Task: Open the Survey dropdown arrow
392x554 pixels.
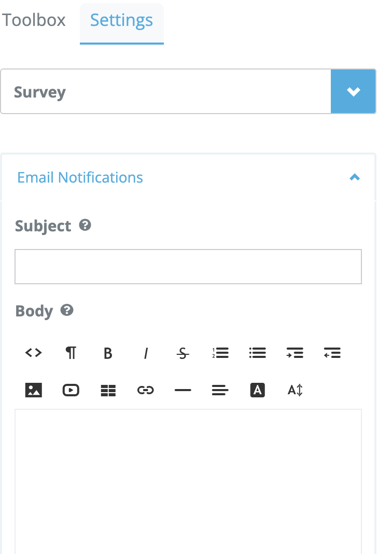Action: click(353, 92)
